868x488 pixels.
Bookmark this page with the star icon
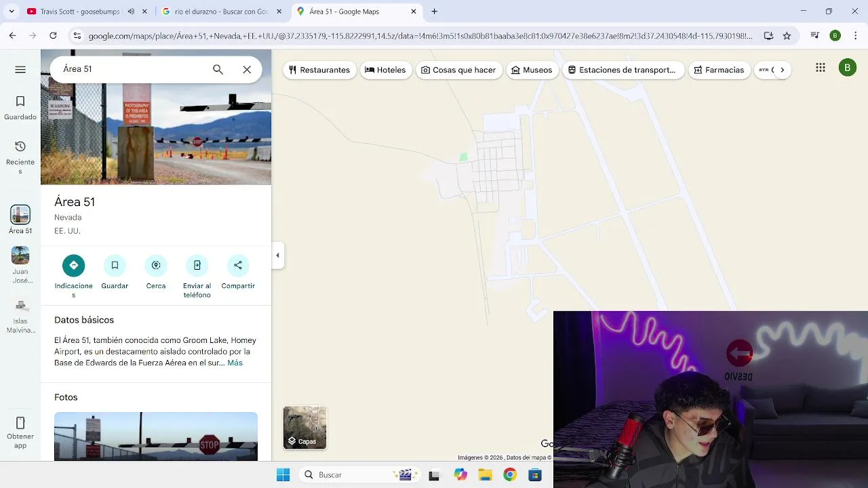(x=787, y=35)
